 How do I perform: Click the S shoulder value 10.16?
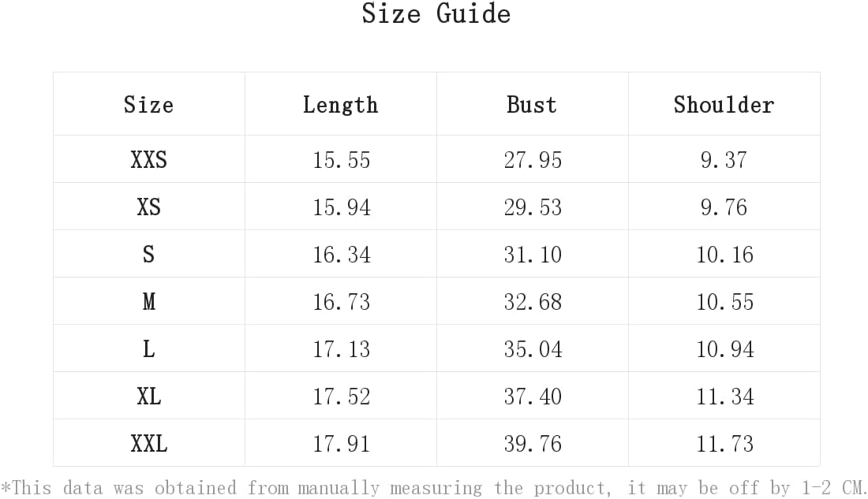click(x=724, y=255)
